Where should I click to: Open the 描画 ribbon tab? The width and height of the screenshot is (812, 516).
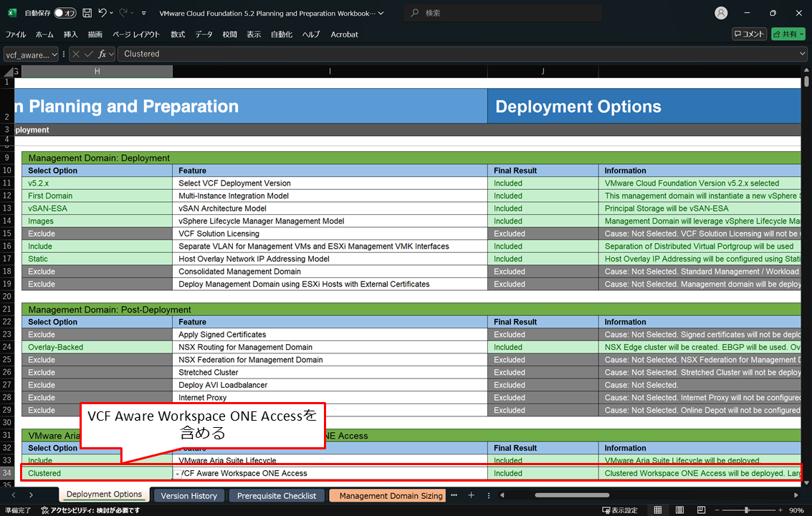[95, 34]
